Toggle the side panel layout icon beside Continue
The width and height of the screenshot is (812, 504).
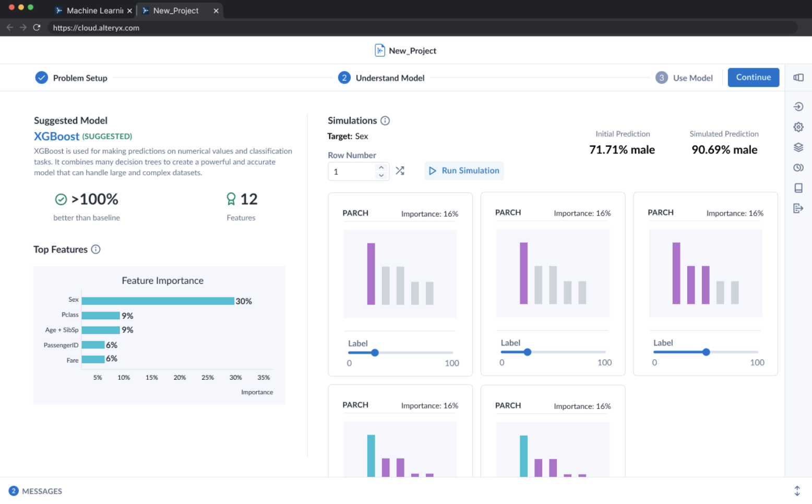pyautogui.click(x=798, y=77)
